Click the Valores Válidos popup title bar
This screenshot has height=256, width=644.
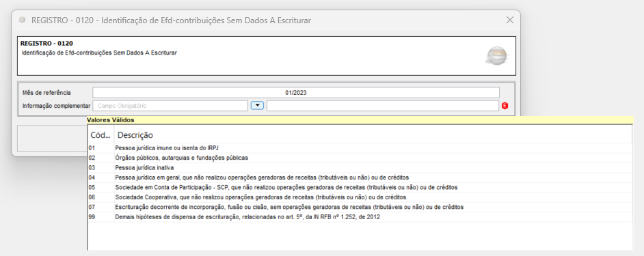click(x=360, y=120)
